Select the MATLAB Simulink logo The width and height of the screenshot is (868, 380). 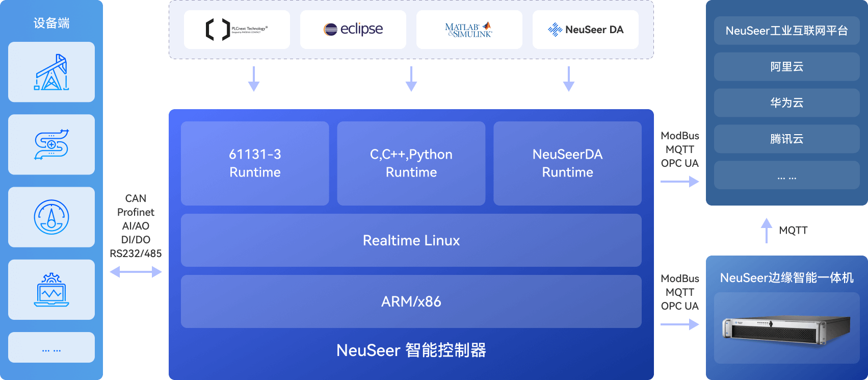(x=469, y=30)
